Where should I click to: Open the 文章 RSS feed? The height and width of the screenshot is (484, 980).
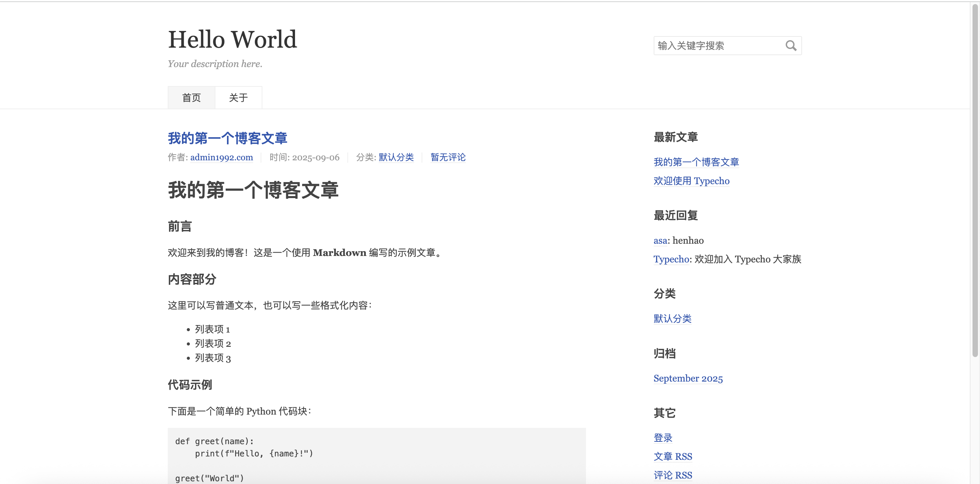click(673, 456)
